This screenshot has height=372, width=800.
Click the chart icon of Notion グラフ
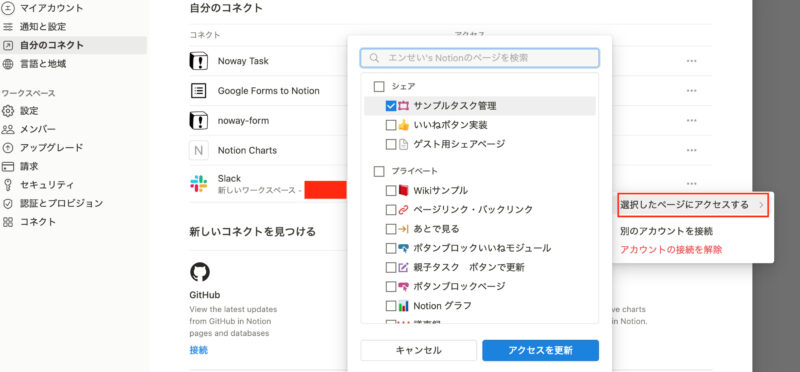404,306
